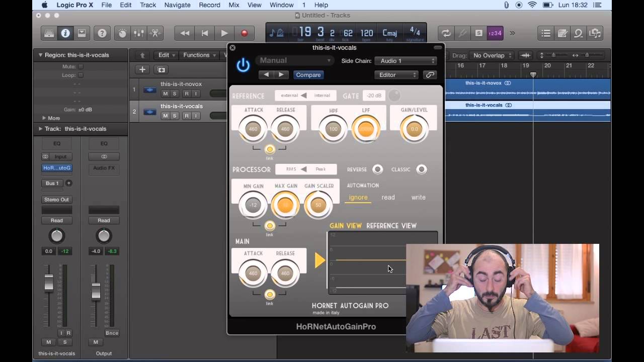Click the GATE -20 dB value field

point(374,96)
